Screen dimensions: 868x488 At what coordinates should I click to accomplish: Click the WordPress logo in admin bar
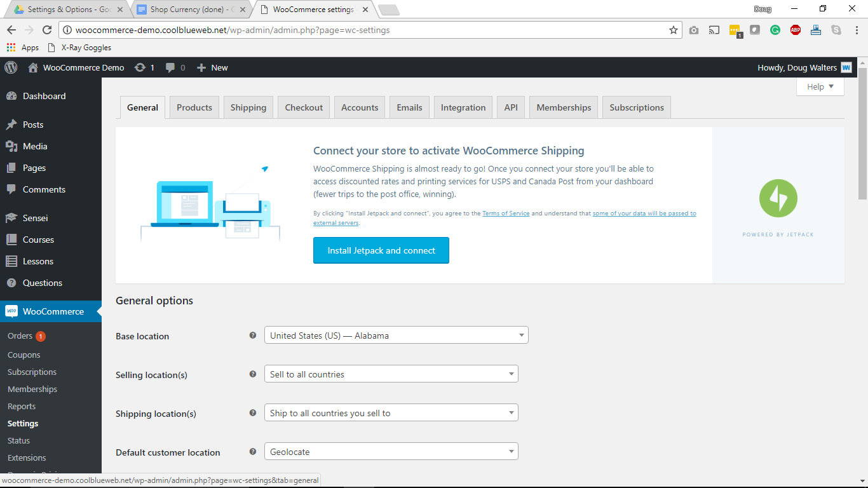pyautogui.click(x=11, y=67)
